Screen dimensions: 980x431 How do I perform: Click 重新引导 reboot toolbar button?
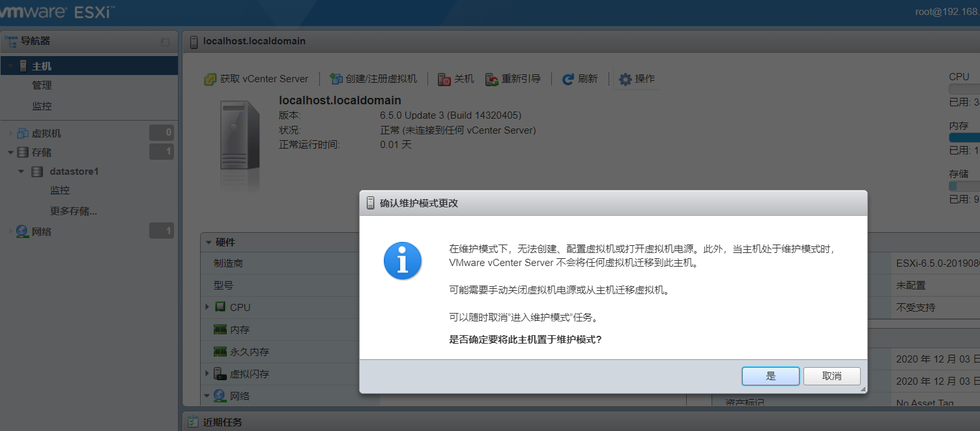(513, 79)
